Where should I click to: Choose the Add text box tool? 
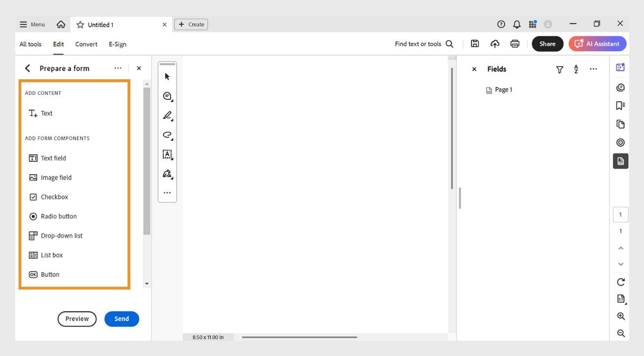tap(167, 154)
